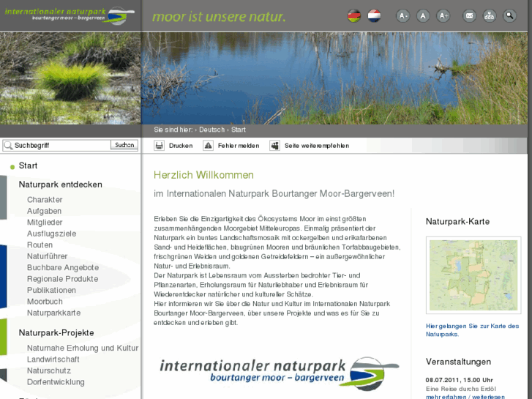This screenshot has width=532, height=399.
Task: Open the sitemap icon in the header
Action: (490, 16)
